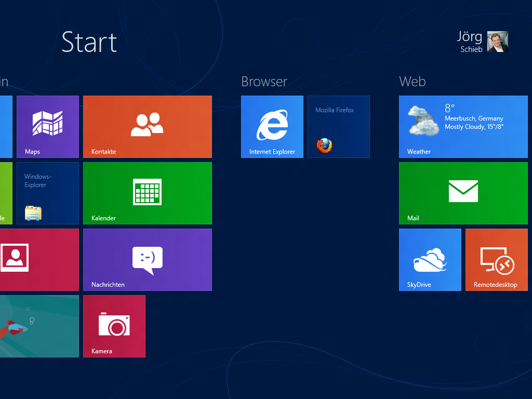Launch SkyDrive
Screen dimensions: 532x399
430,260
